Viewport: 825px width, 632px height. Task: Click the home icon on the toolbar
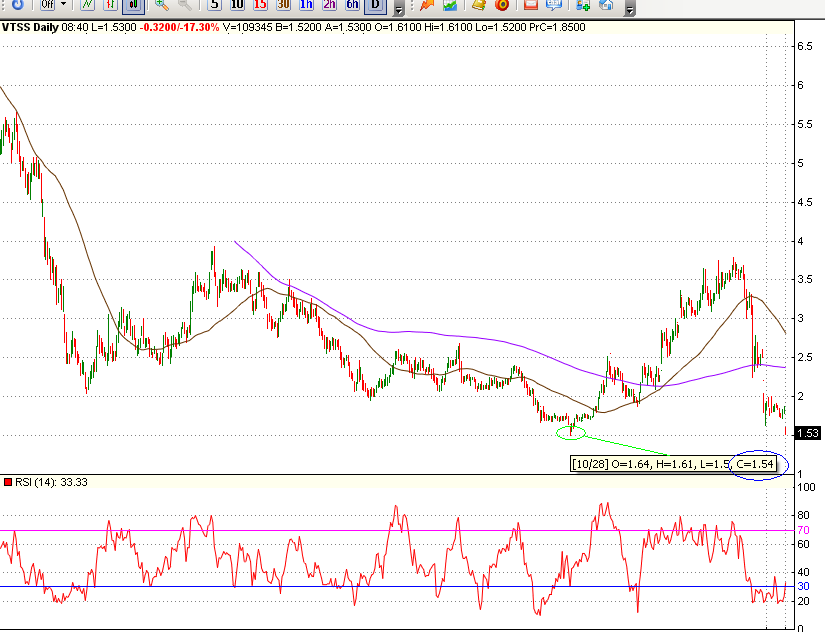click(x=606, y=6)
